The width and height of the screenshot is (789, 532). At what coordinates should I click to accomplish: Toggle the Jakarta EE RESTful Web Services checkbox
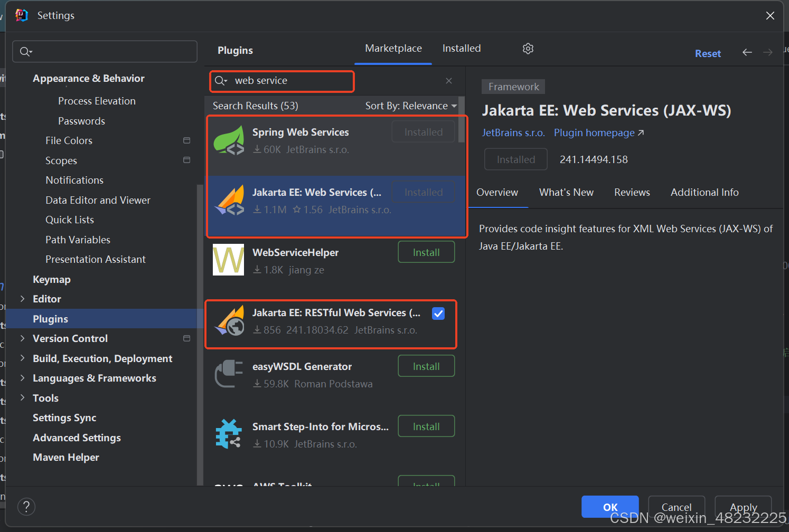tap(438, 313)
